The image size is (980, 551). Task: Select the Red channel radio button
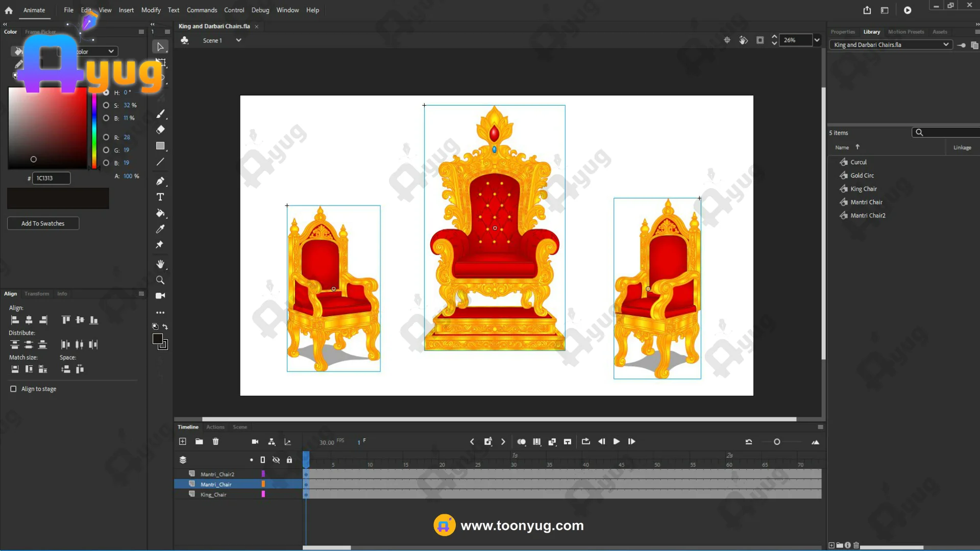[106, 137]
